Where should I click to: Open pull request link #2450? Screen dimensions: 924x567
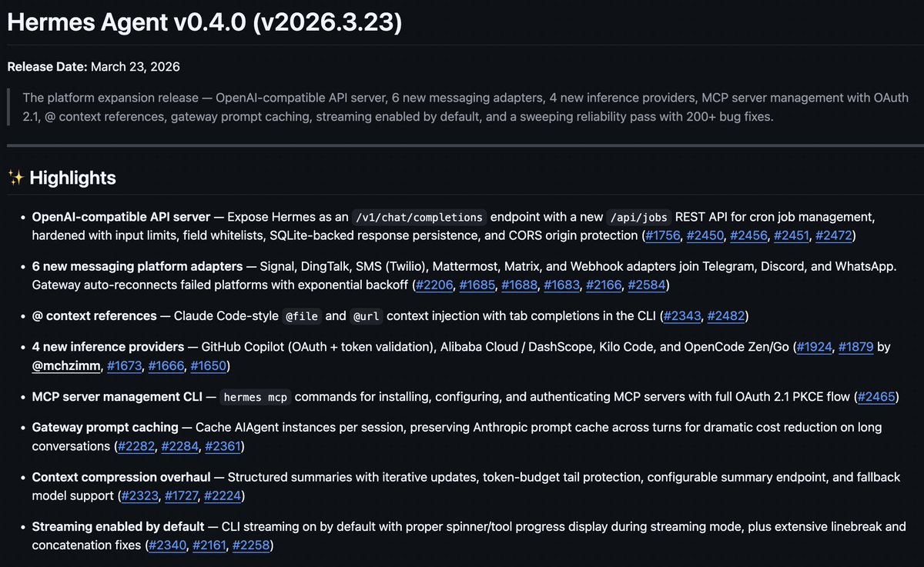coord(706,235)
